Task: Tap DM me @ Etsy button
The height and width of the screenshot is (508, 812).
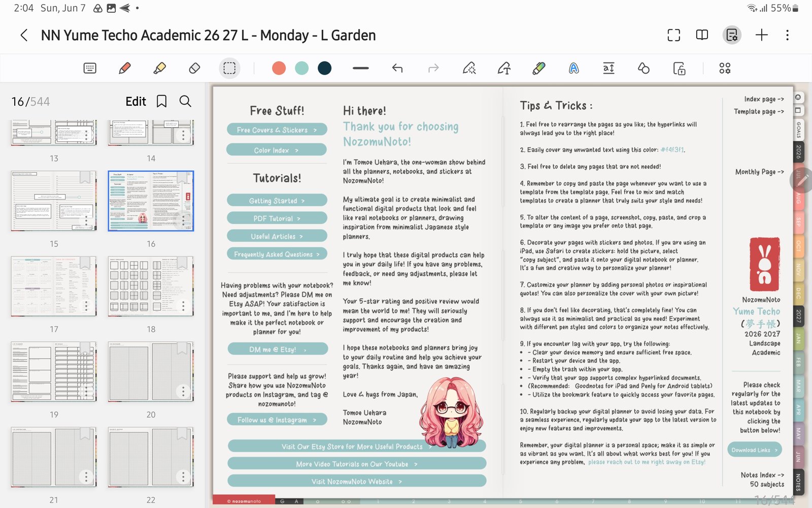Action: tap(278, 349)
